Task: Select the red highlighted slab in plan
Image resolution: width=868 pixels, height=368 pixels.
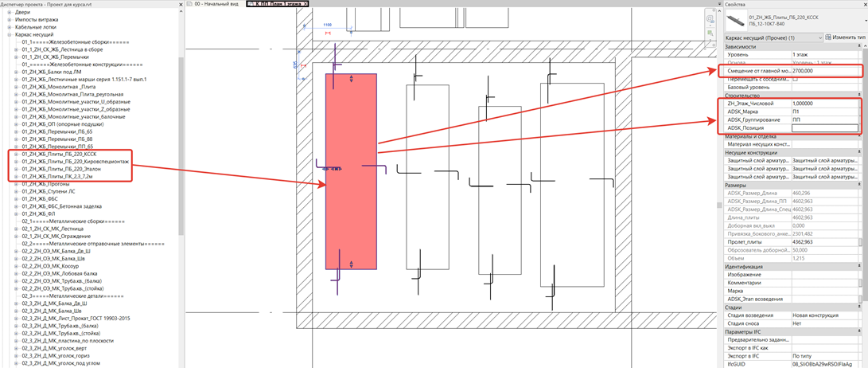Action: (x=351, y=171)
